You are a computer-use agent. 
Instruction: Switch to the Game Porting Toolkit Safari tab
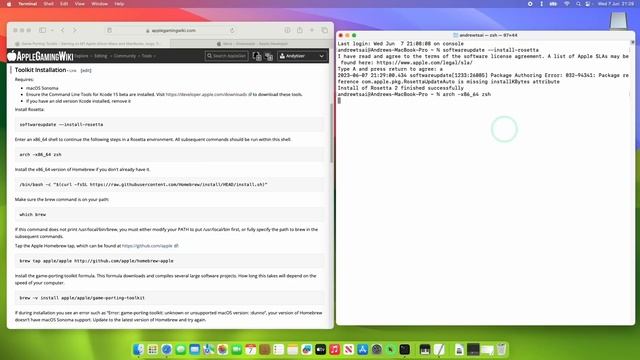pyautogui.click(x=90, y=44)
